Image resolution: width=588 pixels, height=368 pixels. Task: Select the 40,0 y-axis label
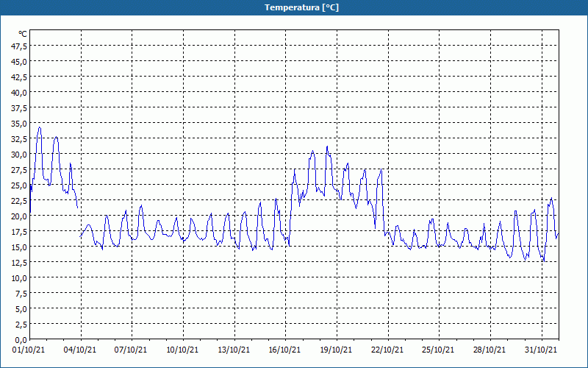(x=20, y=93)
